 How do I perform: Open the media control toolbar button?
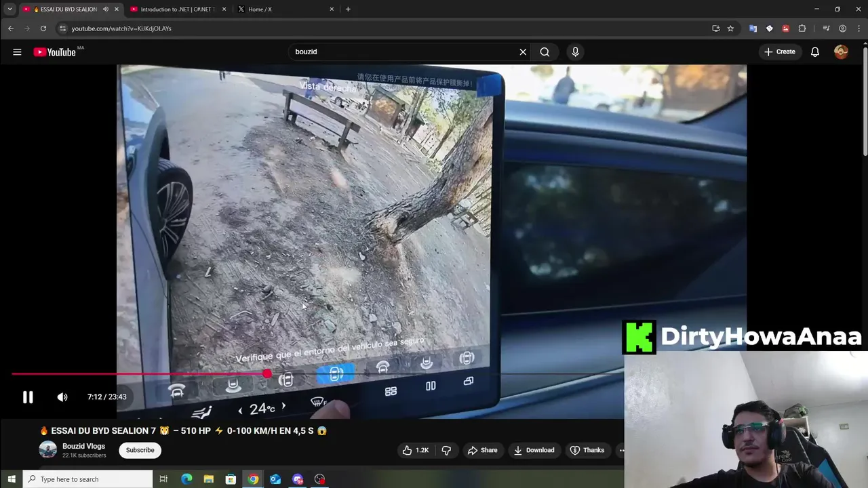(826, 28)
